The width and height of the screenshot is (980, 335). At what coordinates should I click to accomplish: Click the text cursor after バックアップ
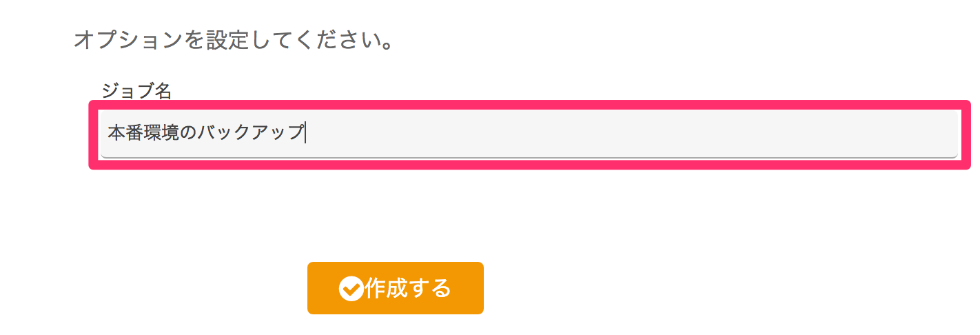[x=305, y=132]
